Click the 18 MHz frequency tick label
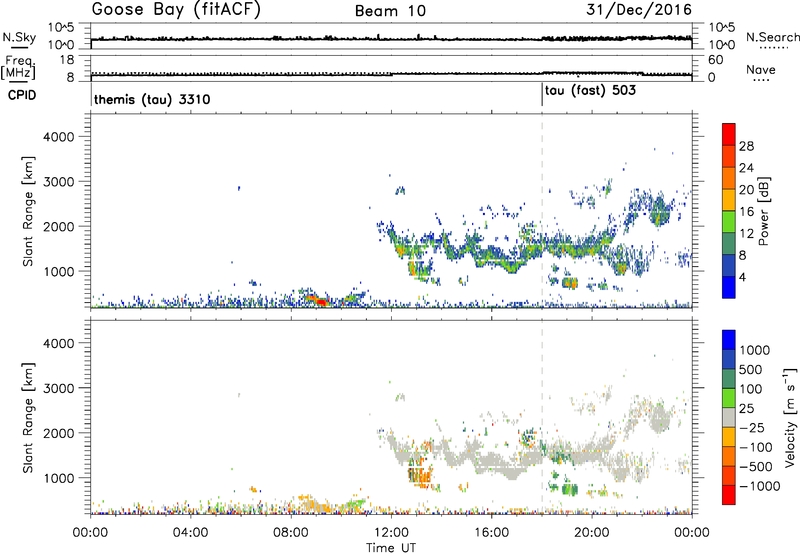The width and height of the screenshot is (800, 554). click(x=66, y=60)
